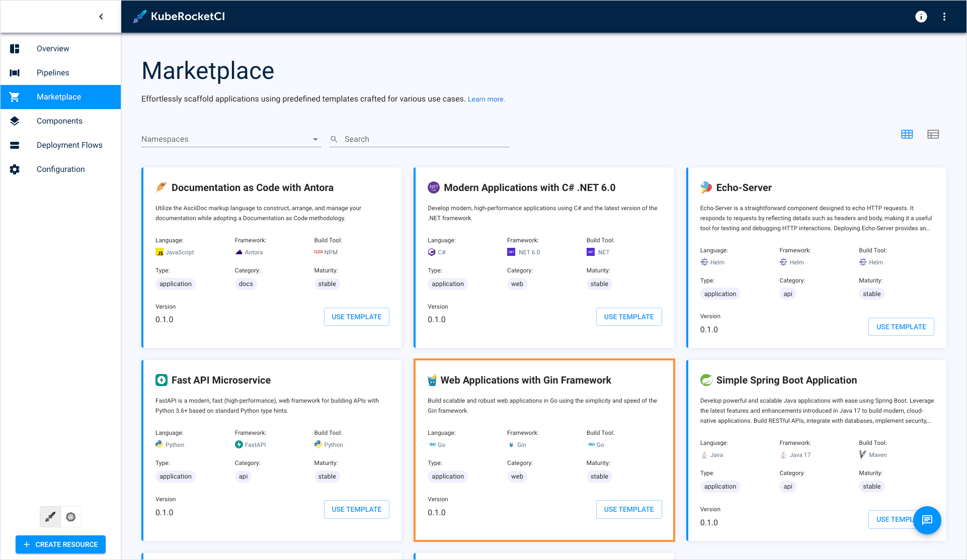The width and height of the screenshot is (967, 560).
Task: Switch to Kubernetes view mode
Action: coord(71,516)
